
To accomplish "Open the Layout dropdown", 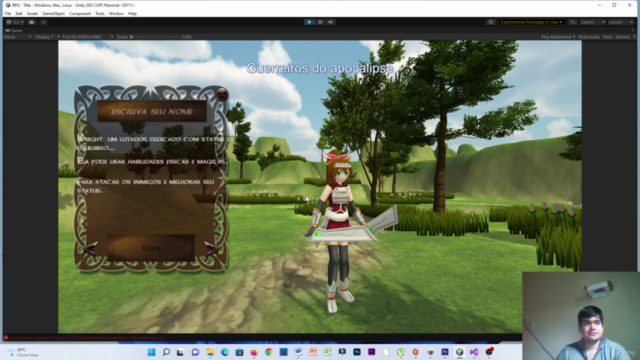I will click(620, 22).
